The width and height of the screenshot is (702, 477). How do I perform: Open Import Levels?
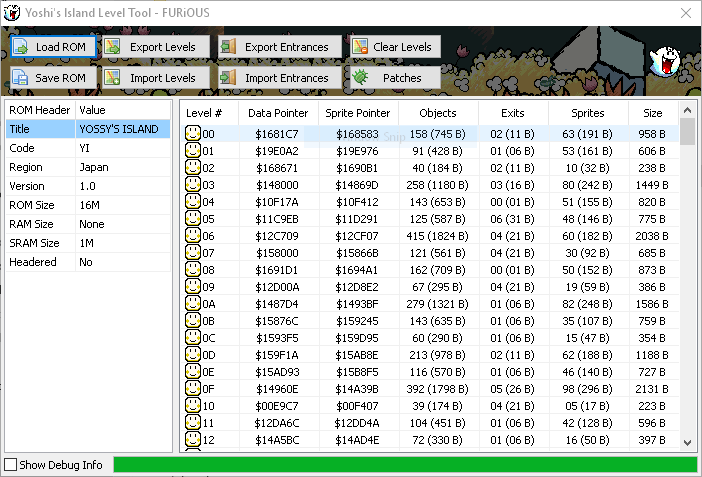[x=156, y=78]
